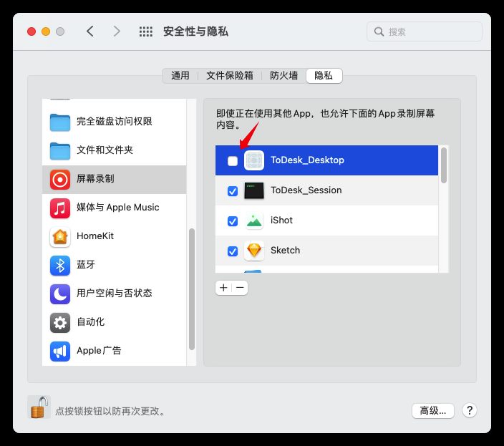Click the privacy sidebar scrollbar thumb
The height and width of the screenshot is (446, 504).
192,289
